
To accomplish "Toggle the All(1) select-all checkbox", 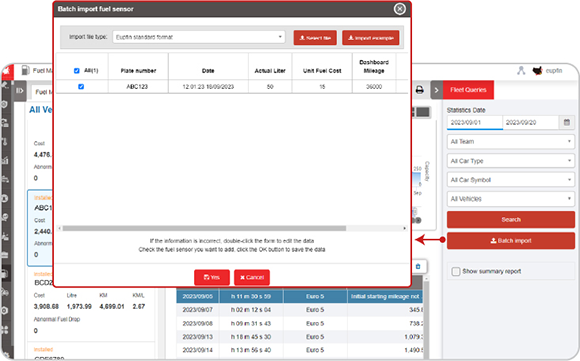I will click(77, 71).
